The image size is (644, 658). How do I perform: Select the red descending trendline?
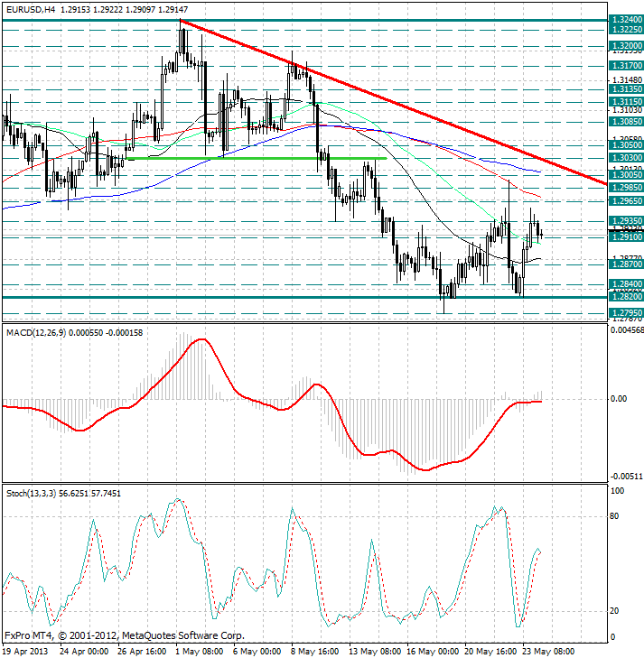pos(393,101)
